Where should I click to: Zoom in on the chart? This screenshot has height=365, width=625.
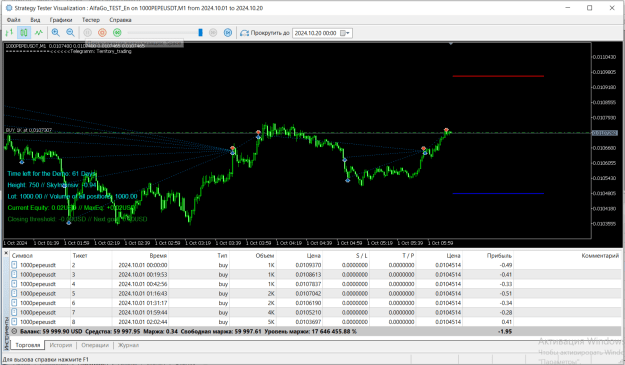click(56, 33)
